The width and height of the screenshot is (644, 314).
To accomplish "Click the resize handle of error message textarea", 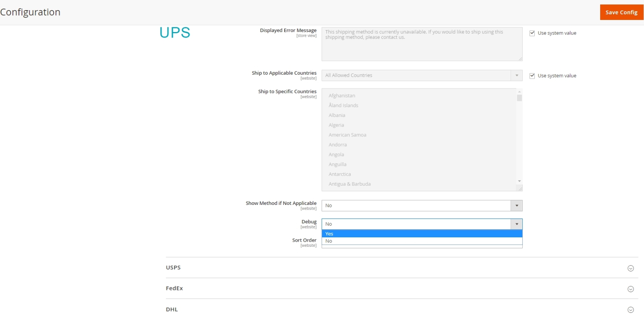I will [x=520, y=59].
